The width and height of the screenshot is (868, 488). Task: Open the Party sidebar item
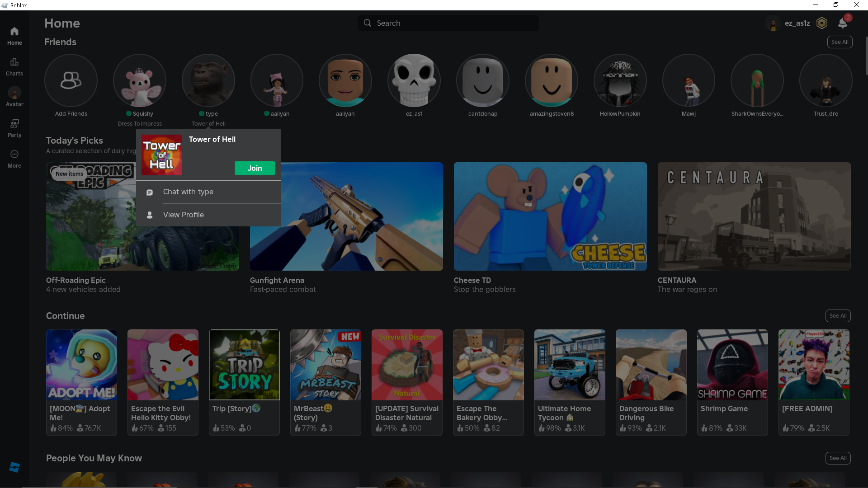(14, 128)
